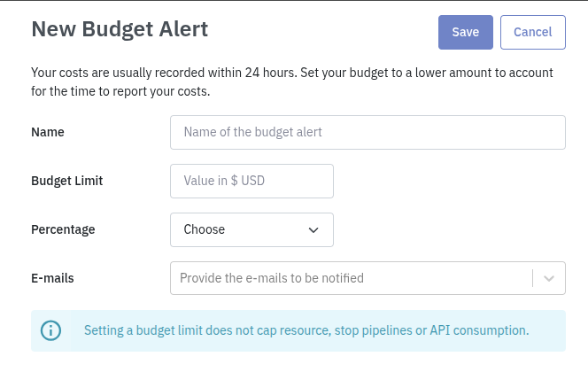
Task: Select the "Choose" text in Percentage selector
Action: point(204,229)
